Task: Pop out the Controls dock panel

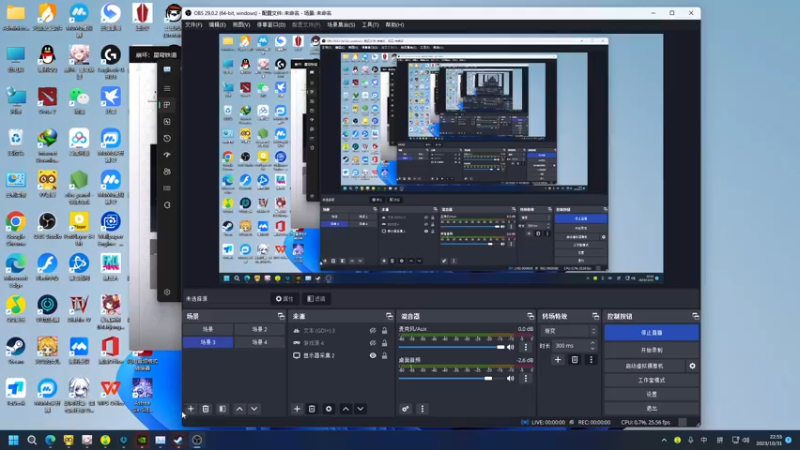Action: coord(695,316)
